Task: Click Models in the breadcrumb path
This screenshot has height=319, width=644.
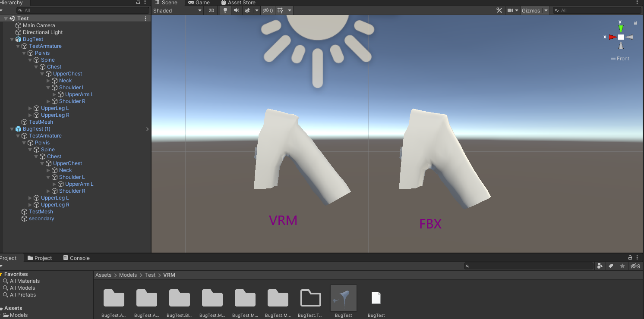Action: tap(128, 275)
